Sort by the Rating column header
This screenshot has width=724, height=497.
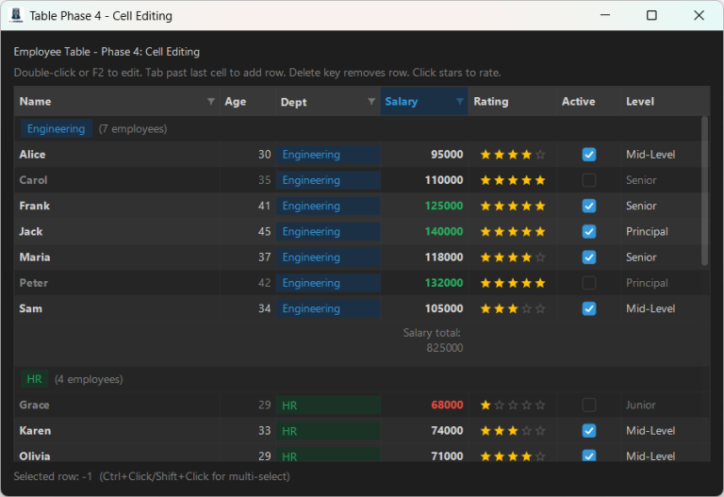point(512,101)
